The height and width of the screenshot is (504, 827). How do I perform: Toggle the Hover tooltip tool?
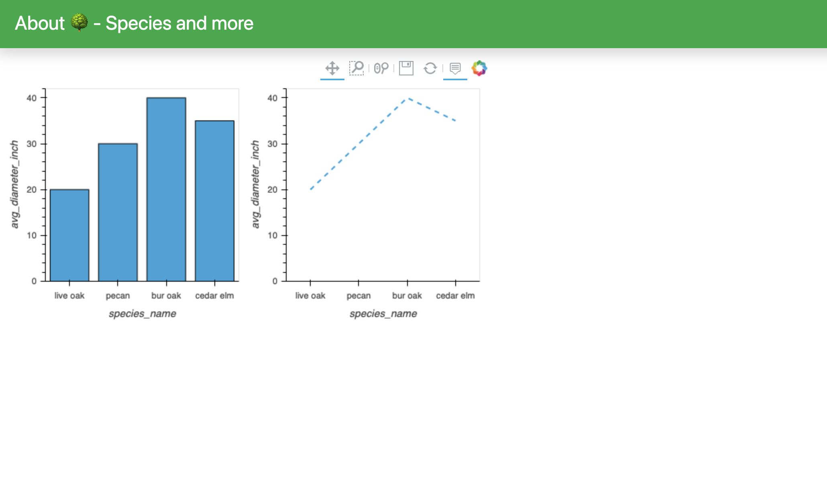click(455, 68)
